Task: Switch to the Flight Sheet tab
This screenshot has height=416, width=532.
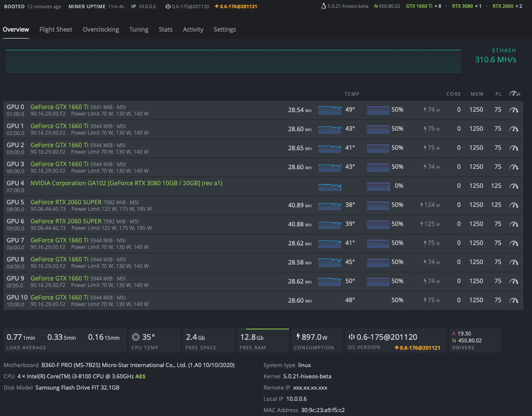Action: [55, 29]
